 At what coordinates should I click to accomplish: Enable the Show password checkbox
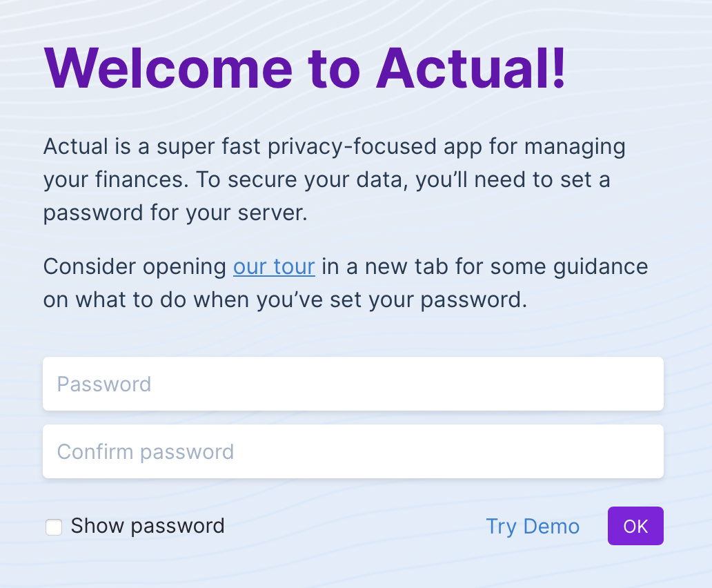pyautogui.click(x=54, y=527)
